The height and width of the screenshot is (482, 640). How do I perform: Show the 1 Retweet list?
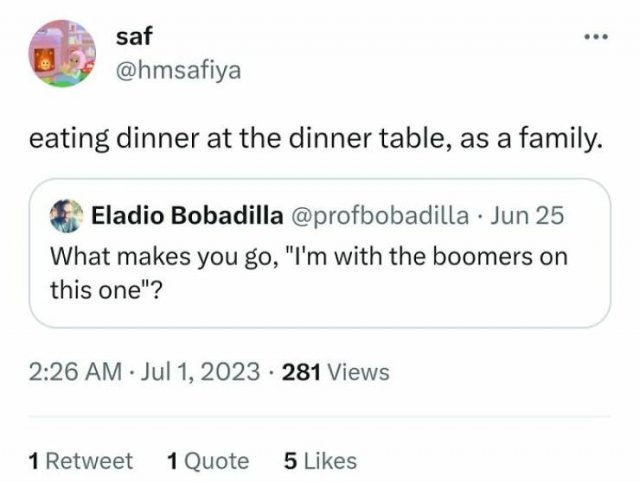point(81,461)
